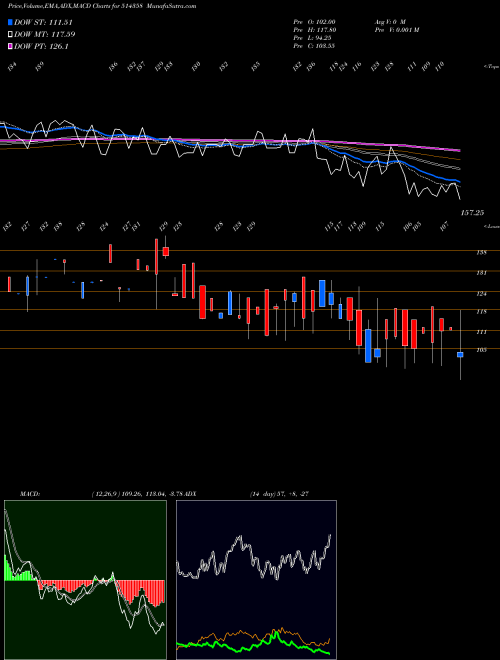This screenshot has height=660, width=500.
Task: Click the last blue candlestick at the right edge
Action: [x=460, y=355]
